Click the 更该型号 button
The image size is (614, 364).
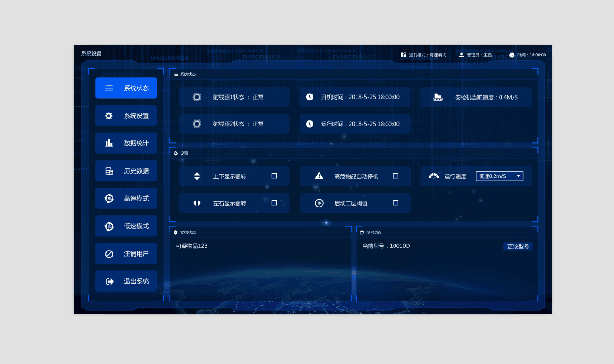[x=518, y=246]
